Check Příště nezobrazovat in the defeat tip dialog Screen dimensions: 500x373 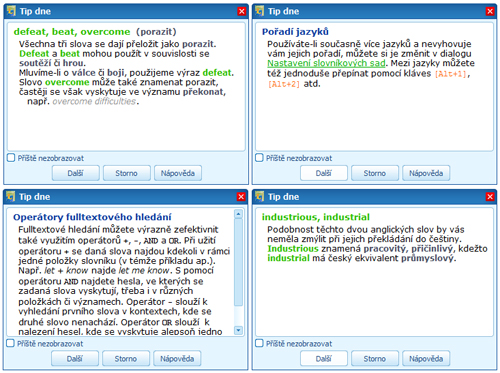tap(11, 158)
